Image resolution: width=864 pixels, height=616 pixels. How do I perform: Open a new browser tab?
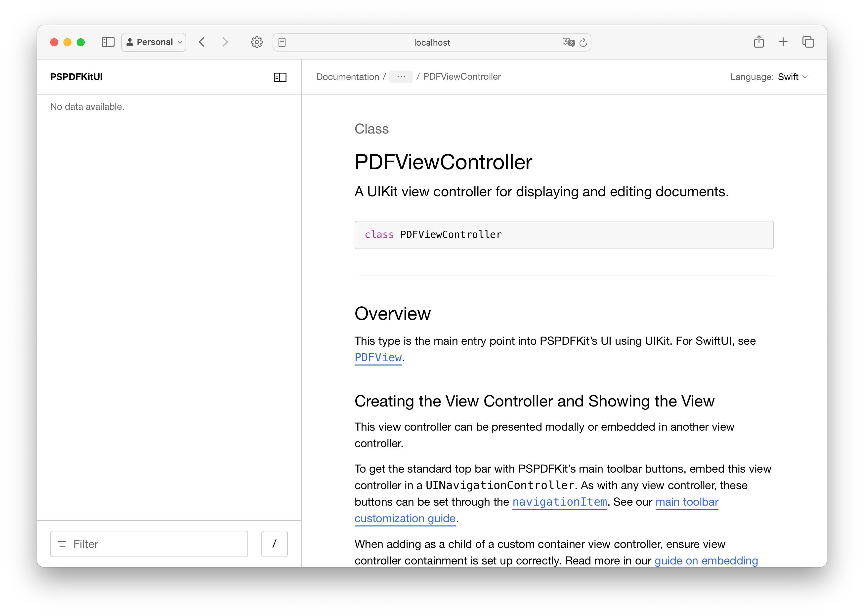pos(783,42)
